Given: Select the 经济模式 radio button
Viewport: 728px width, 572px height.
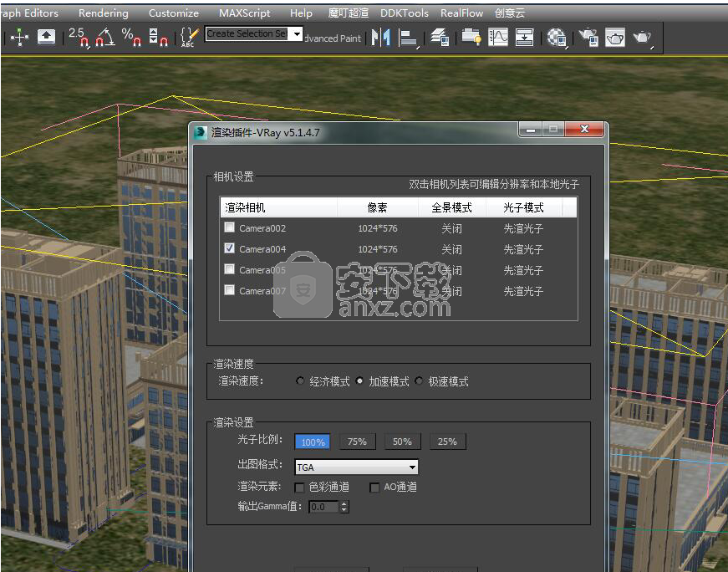Looking at the screenshot, I should point(300,381).
